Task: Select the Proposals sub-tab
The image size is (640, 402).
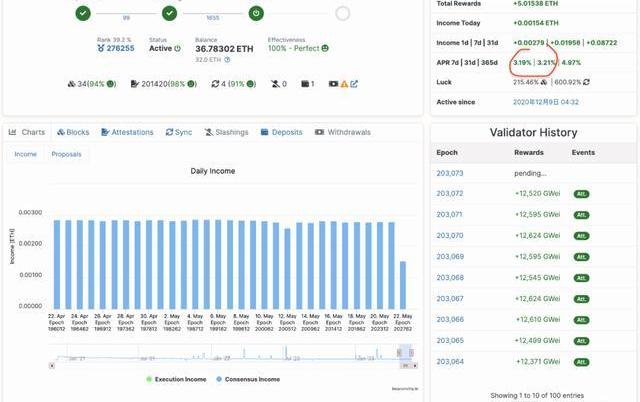Action: [67, 154]
